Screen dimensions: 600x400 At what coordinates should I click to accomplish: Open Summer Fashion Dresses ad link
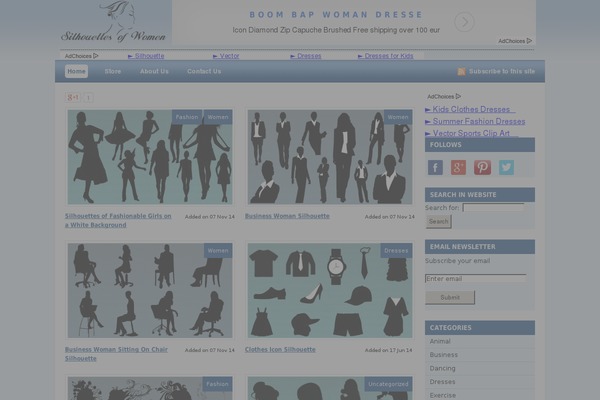pos(475,121)
